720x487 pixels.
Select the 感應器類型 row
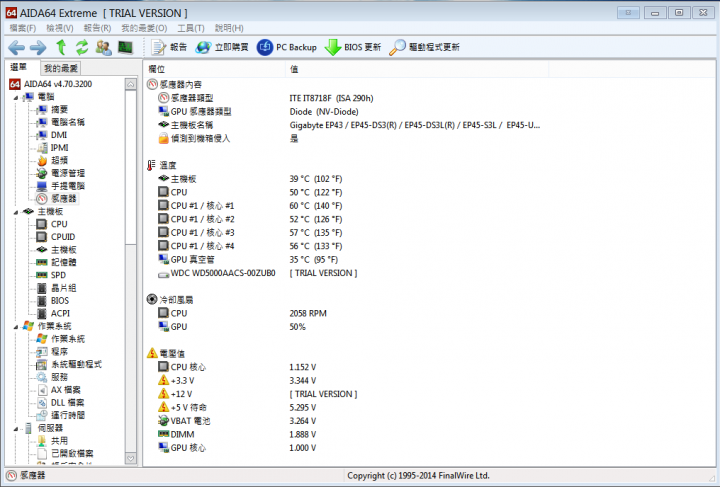344,98
